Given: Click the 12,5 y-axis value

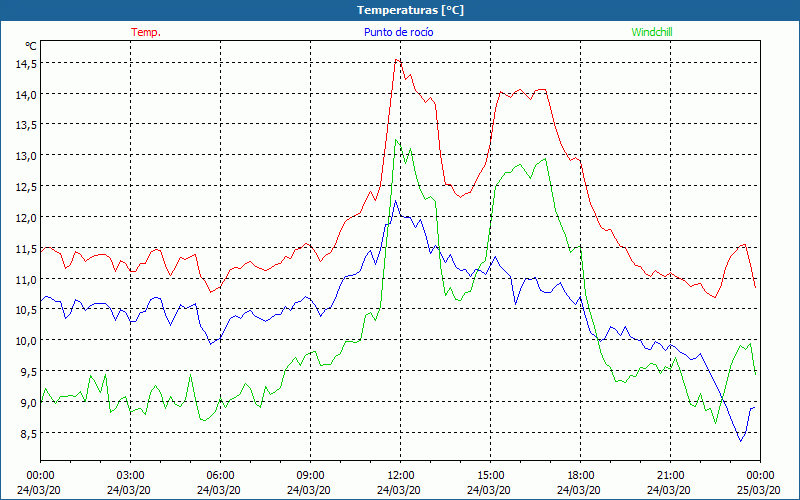Looking at the screenshot, I should tap(26, 187).
